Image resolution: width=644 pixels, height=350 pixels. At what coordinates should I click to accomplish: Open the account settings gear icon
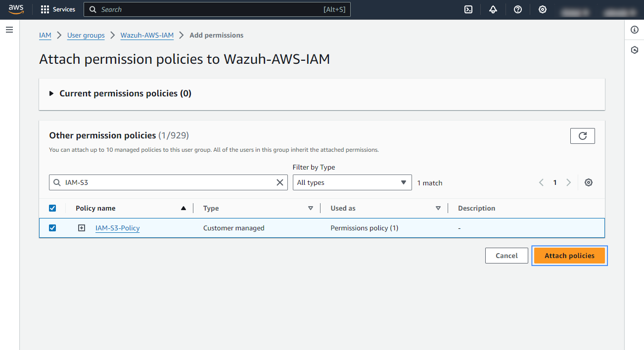[x=542, y=9]
